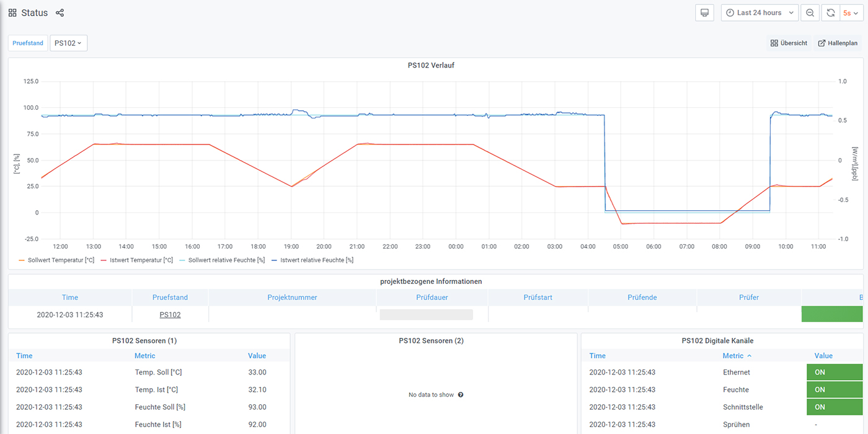
Task: Expand the PS102 Pruefstand dropdown
Action: coord(68,43)
